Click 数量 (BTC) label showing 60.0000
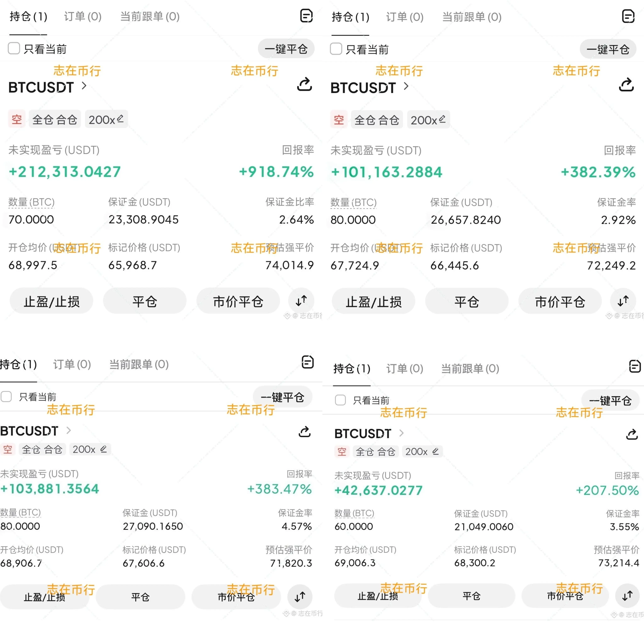This screenshot has width=644, height=644. (x=354, y=513)
